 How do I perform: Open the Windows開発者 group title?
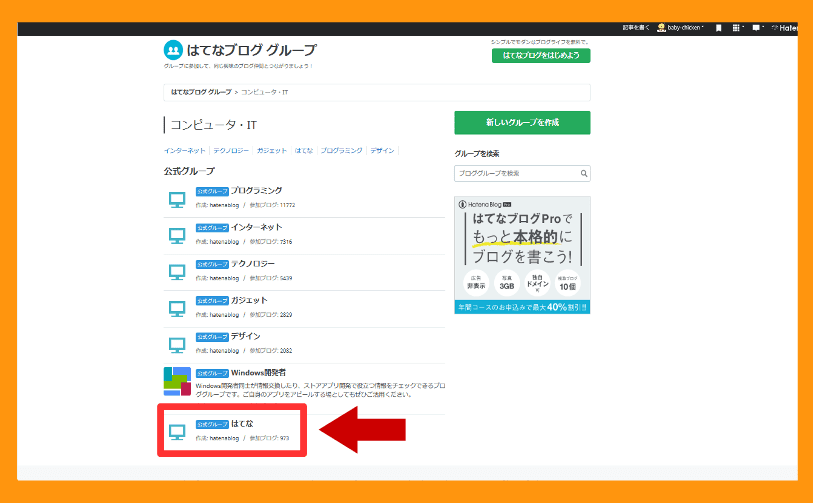click(258, 373)
